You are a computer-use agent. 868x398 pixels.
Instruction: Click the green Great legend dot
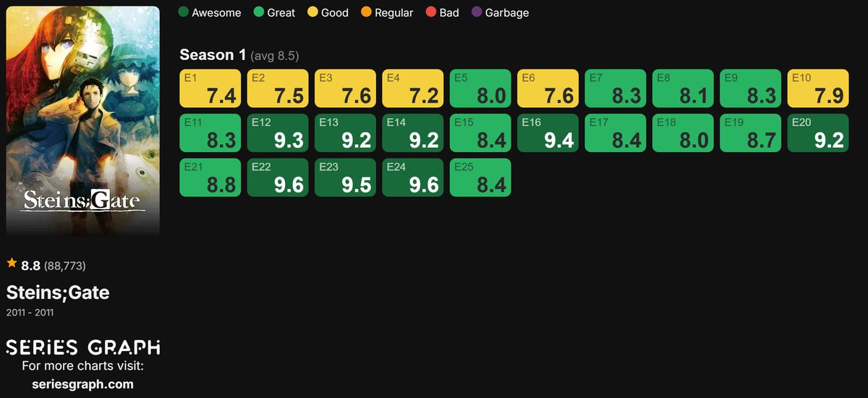259,12
